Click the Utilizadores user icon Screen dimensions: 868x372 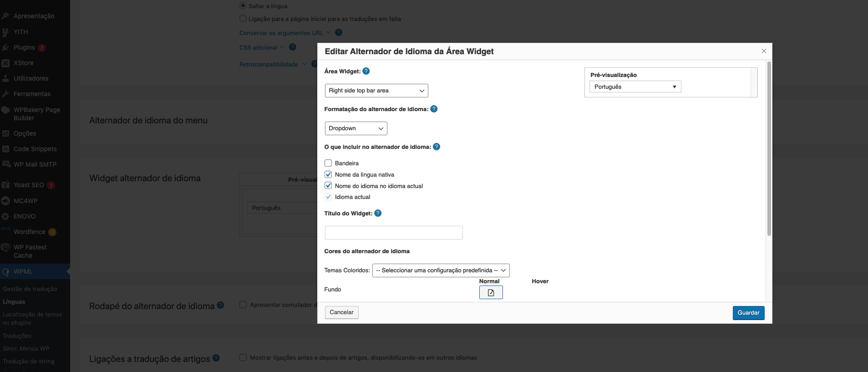(5, 78)
